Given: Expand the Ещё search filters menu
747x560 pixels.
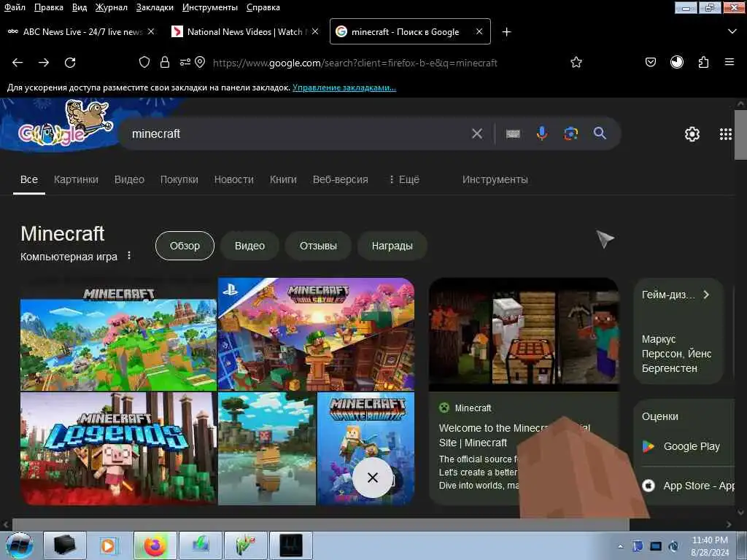Looking at the screenshot, I should point(404,179).
